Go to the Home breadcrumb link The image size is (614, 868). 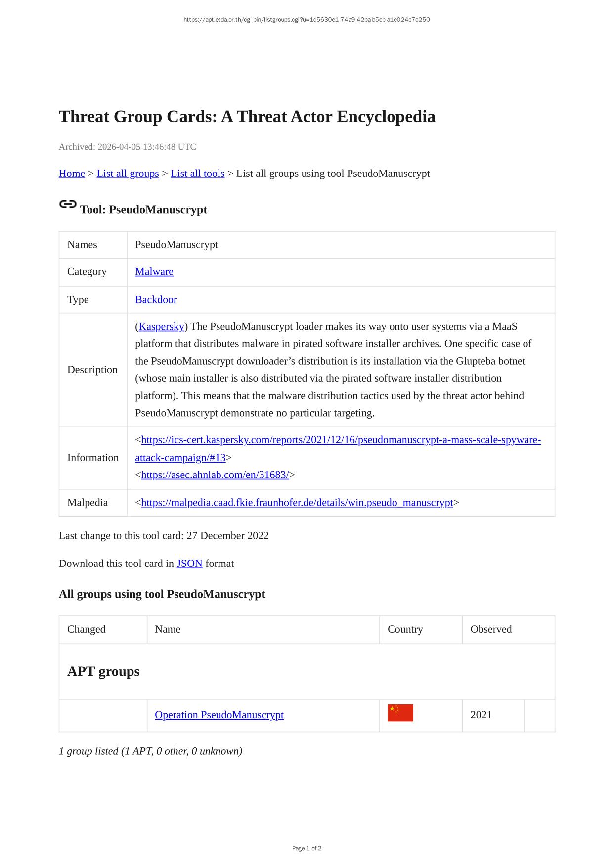point(72,174)
